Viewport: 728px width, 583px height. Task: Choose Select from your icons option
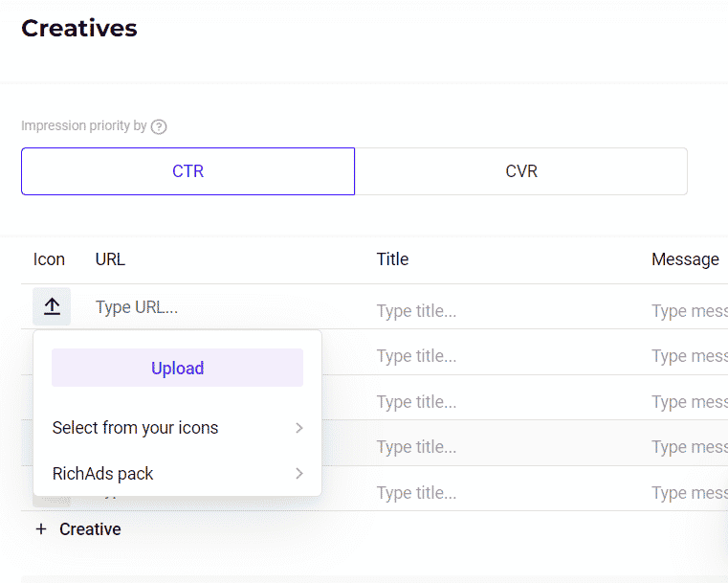pos(136,428)
